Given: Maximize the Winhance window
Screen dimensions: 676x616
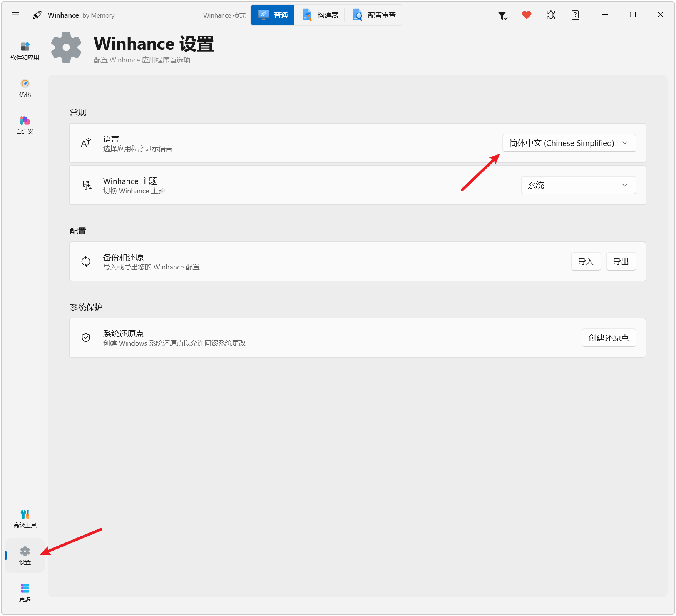Looking at the screenshot, I should (x=632, y=15).
